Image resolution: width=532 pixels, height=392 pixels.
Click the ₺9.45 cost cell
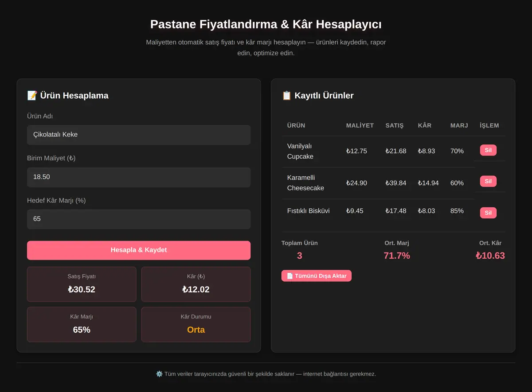[x=355, y=211]
